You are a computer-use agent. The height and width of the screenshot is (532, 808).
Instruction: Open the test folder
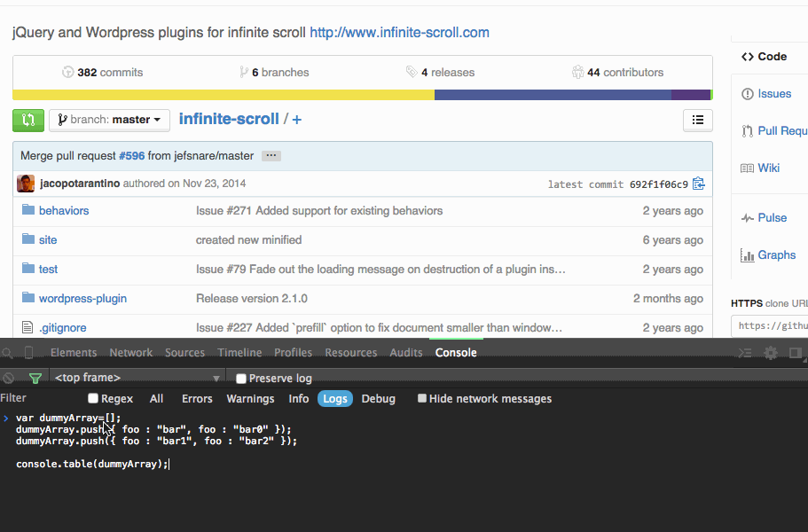[49, 270]
